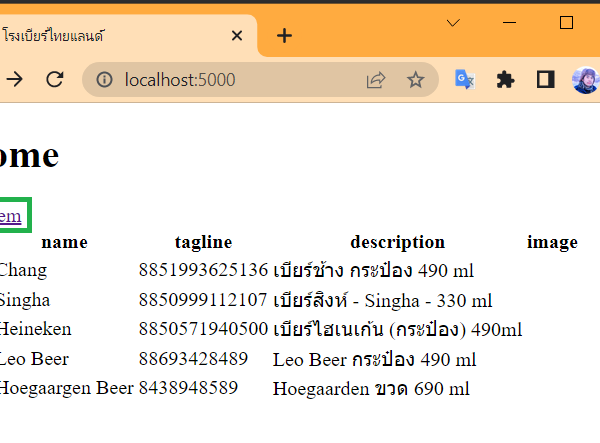
Task: Follow the highlighted link under the heading
Action: point(10,216)
